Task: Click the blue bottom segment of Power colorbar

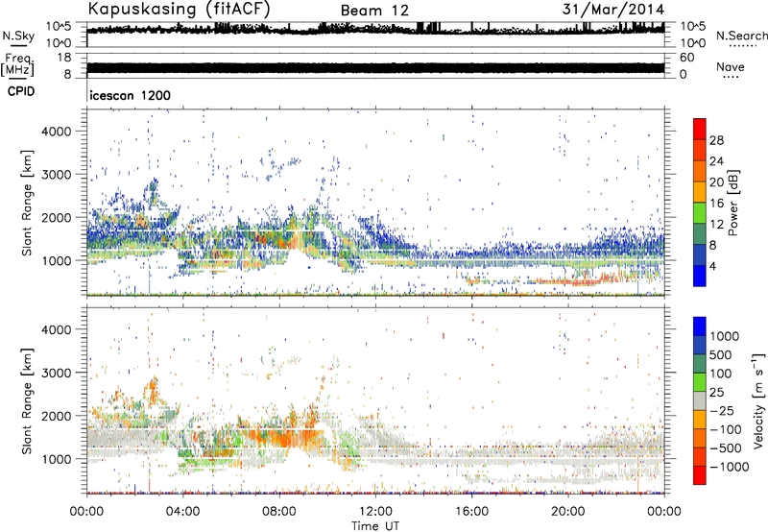Action: tap(700, 276)
